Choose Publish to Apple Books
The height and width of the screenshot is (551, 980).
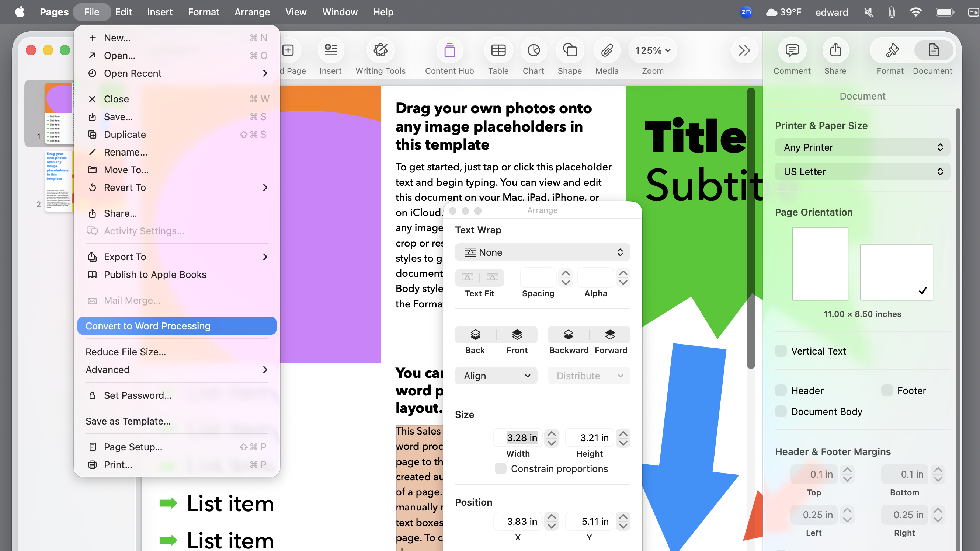(177, 275)
